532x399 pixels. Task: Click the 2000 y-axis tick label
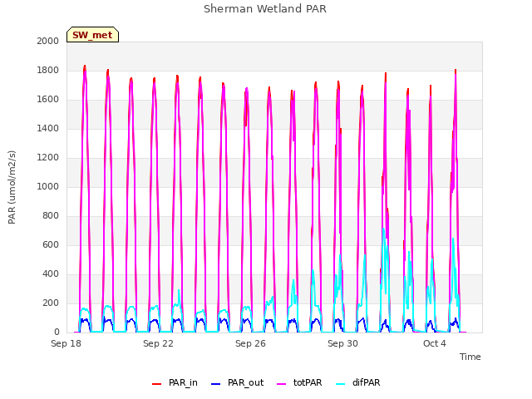click(x=48, y=41)
